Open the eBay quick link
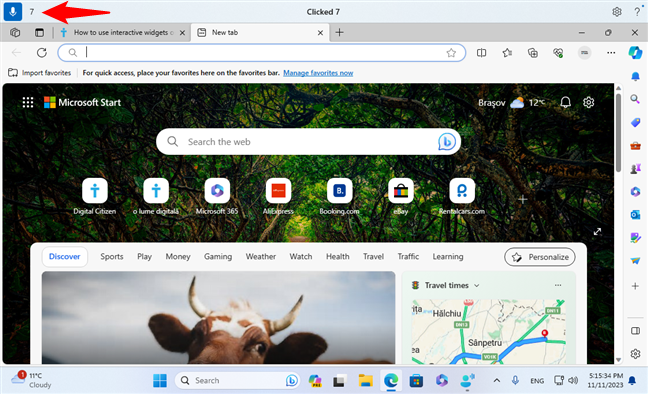This screenshot has width=648, height=394. point(400,197)
